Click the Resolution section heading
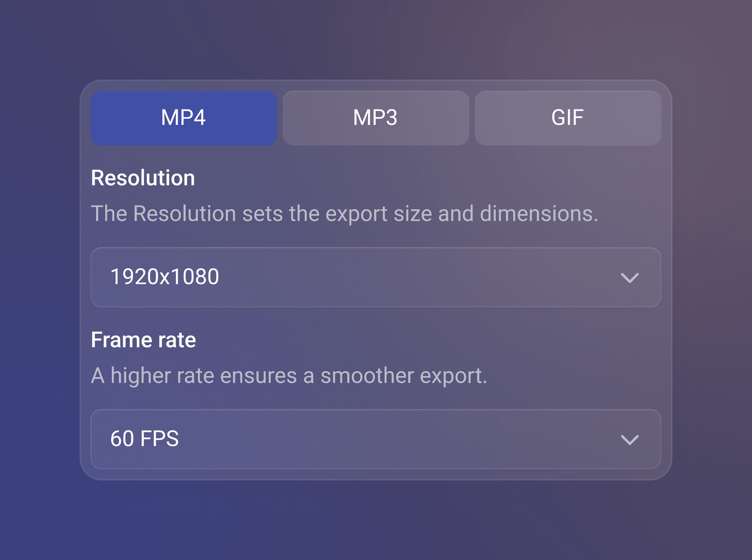This screenshot has height=560, width=752. click(143, 178)
